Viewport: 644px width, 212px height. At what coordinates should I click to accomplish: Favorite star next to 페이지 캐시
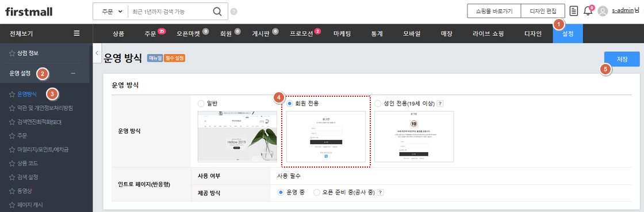[12, 205]
